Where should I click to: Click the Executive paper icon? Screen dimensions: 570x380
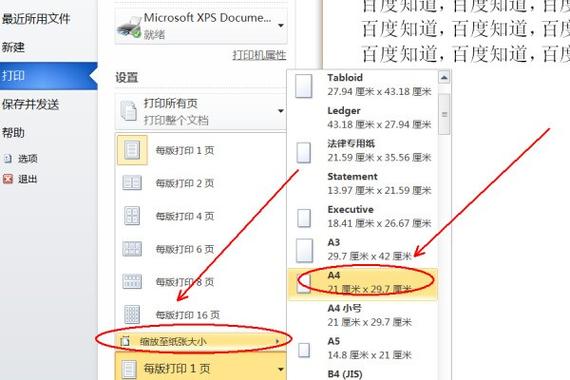pos(304,218)
